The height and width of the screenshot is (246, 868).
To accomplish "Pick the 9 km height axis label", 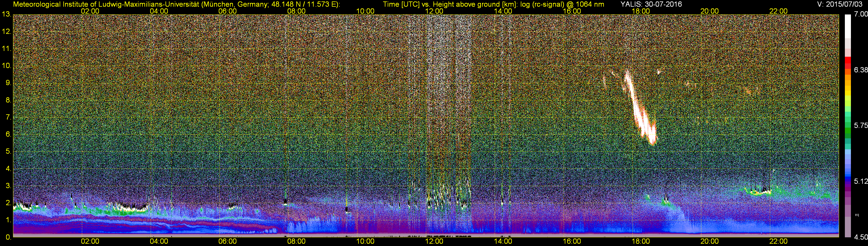I will tap(8, 83).
